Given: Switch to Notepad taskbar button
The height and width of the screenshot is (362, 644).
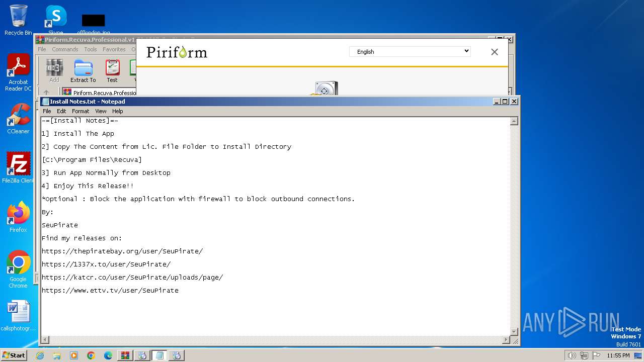Looking at the screenshot, I should pos(159,355).
